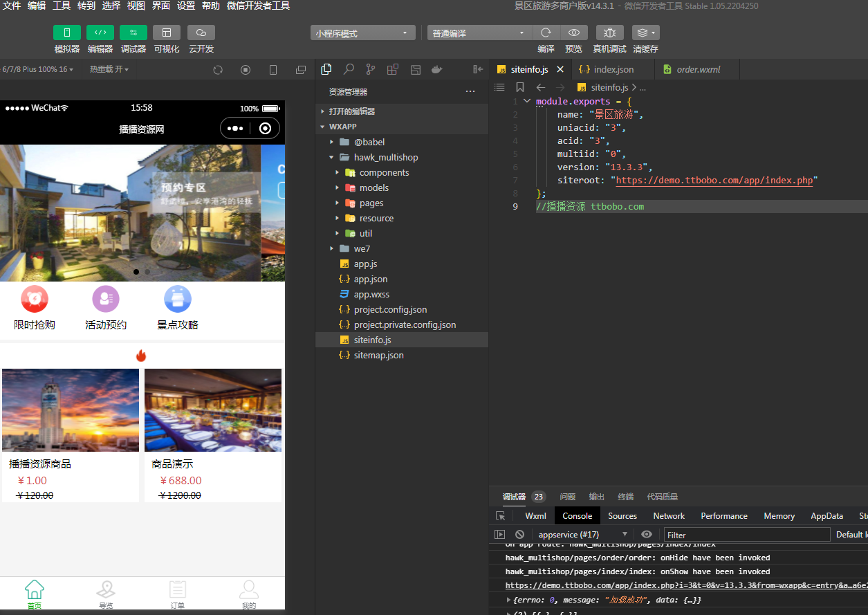Toggle the debugger (调试器) panel button
This screenshot has height=615, width=868.
click(x=133, y=33)
